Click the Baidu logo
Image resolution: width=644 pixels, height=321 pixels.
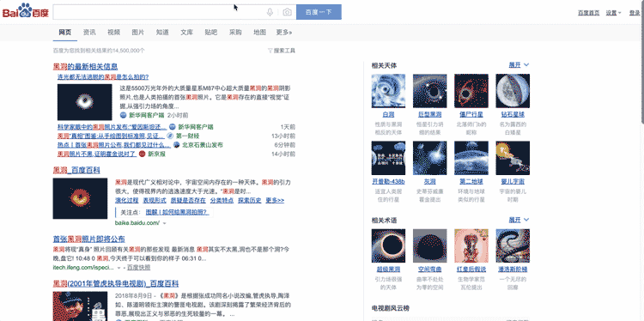pyautogui.click(x=26, y=11)
